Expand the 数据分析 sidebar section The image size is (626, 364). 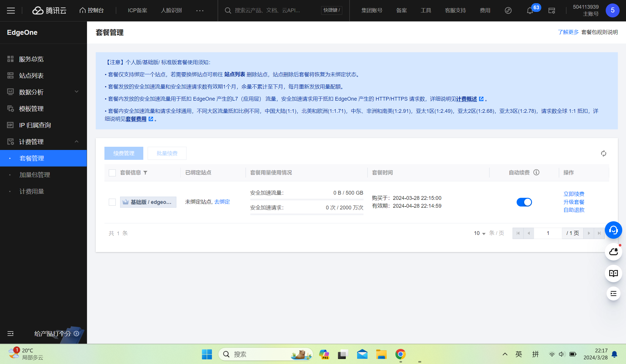(x=77, y=92)
